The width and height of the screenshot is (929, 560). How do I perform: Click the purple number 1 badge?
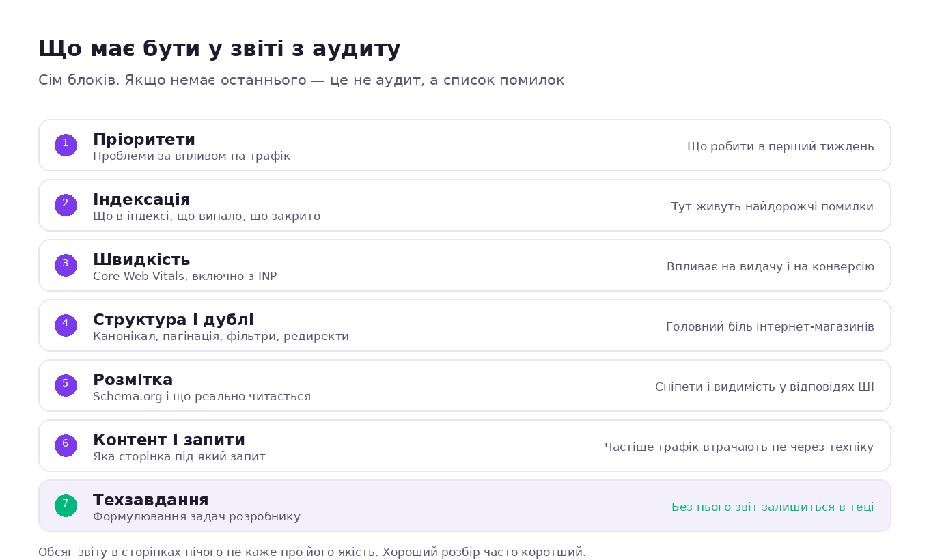click(x=66, y=145)
